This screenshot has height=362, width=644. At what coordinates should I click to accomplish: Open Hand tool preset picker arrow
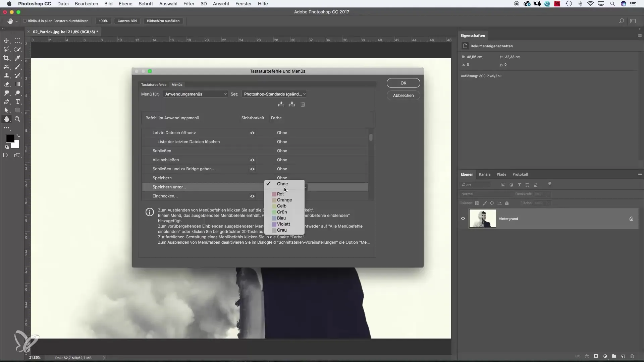point(16,21)
